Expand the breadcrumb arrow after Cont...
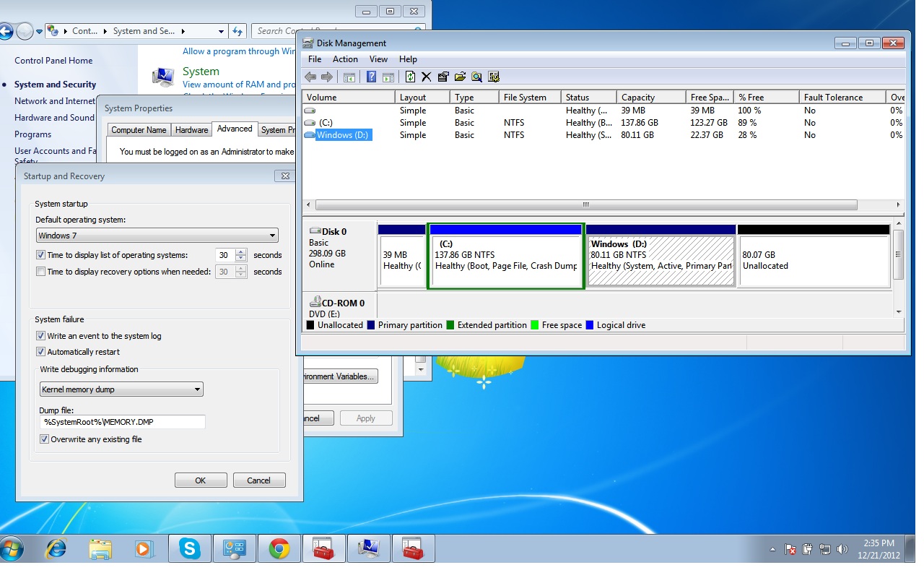Screen dimensions: 924x578 coord(105,31)
